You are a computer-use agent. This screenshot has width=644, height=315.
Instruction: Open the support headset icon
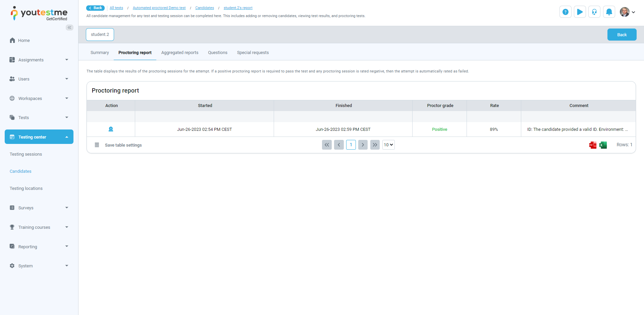pos(594,12)
